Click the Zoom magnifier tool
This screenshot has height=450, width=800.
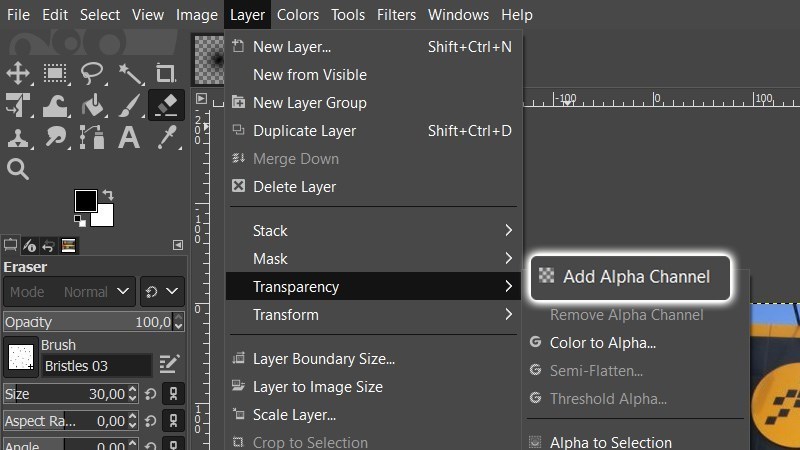pos(18,169)
